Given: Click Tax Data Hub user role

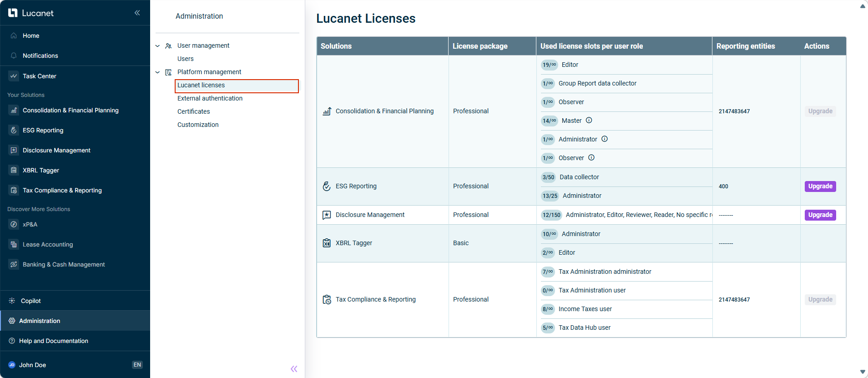Looking at the screenshot, I should [x=585, y=328].
